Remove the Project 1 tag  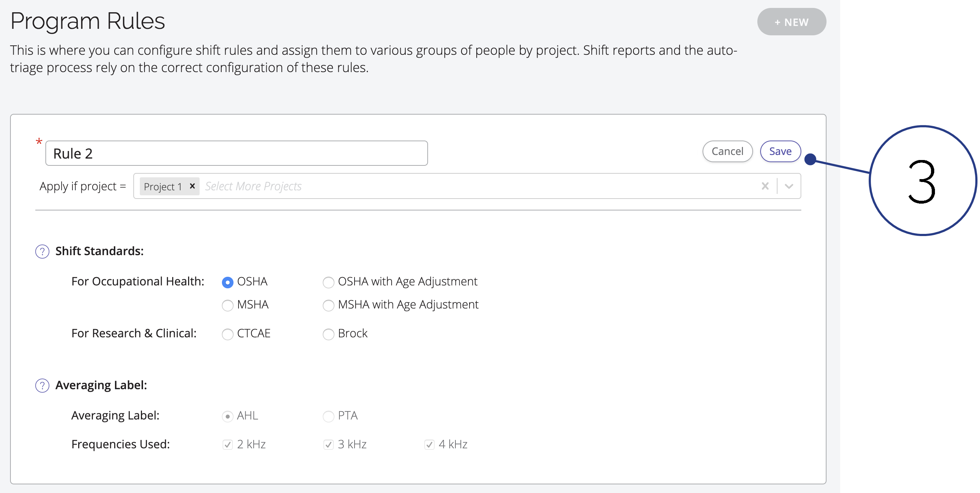(192, 186)
